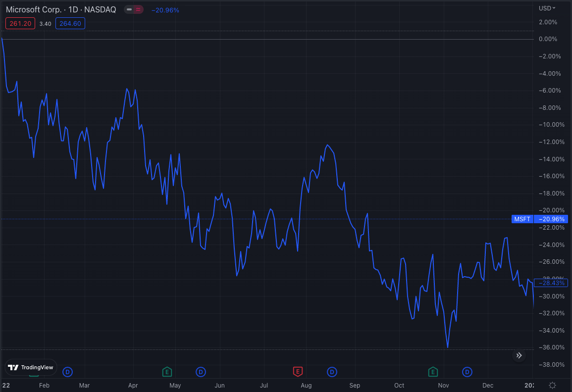Click the blue 264.60 buy price button
This screenshot has height=392, width=572.
(70, 23)
